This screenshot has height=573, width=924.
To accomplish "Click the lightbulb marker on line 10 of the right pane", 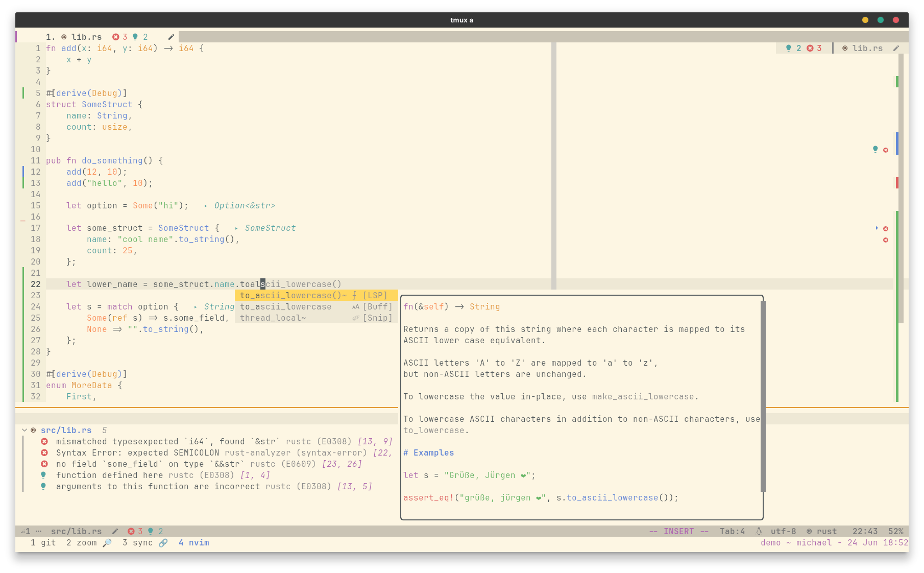I will pyautogui.click(x=876, y=149).
